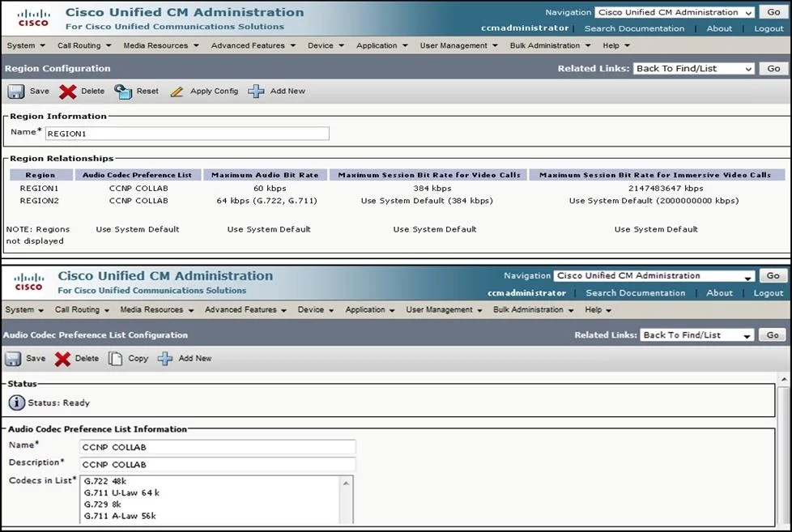Click the REGION1 row in Region Relationships
This screenshot has width=792, height=532.
(x=397, y=189)
